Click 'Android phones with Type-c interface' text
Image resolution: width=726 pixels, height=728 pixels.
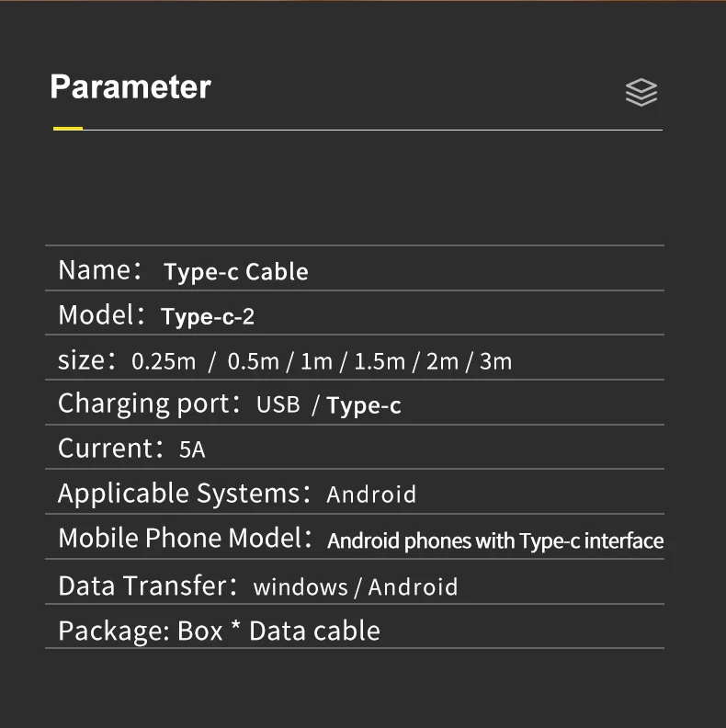[x=495, y=540]
